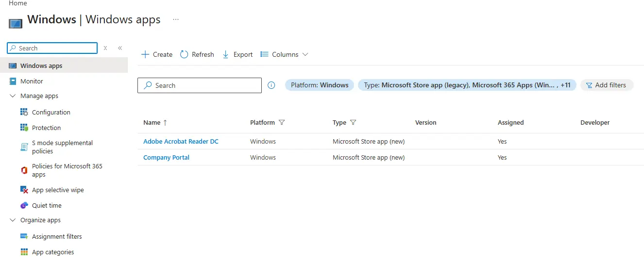Click the App categories colored grid icon
The image size is (644, 279).
(24, 252)
